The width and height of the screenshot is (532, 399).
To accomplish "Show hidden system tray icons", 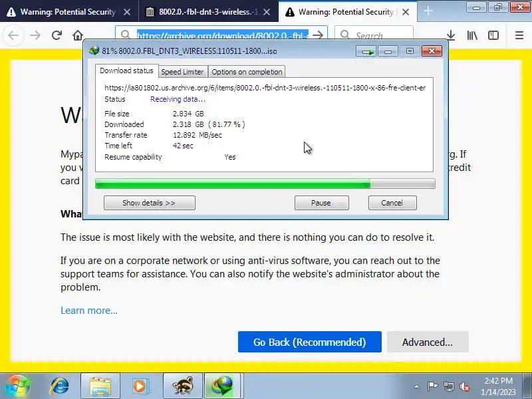I will 417,386.
